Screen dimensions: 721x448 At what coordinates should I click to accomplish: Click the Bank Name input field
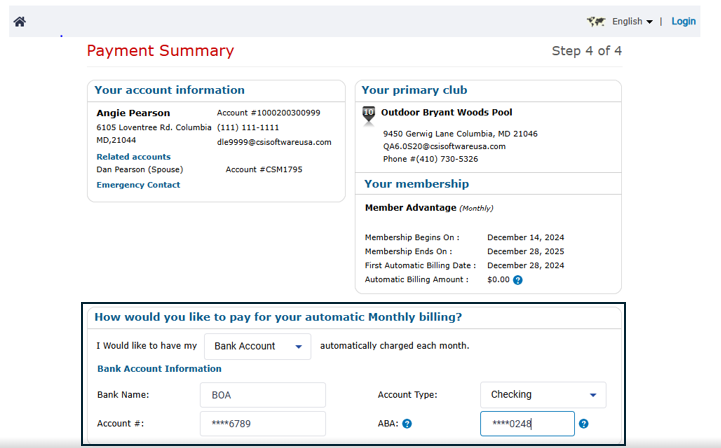[263, 395]
